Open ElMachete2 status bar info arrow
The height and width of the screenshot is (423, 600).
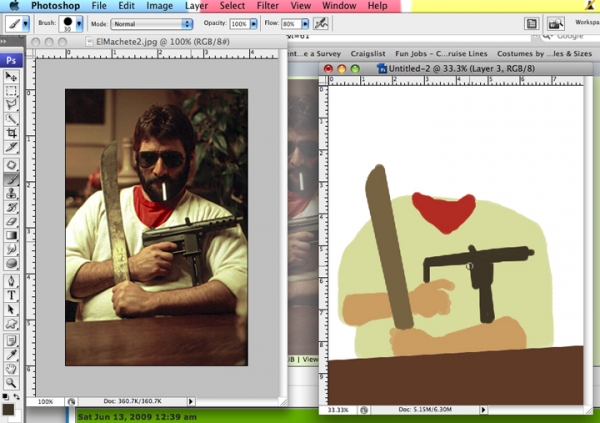point(191,401)
